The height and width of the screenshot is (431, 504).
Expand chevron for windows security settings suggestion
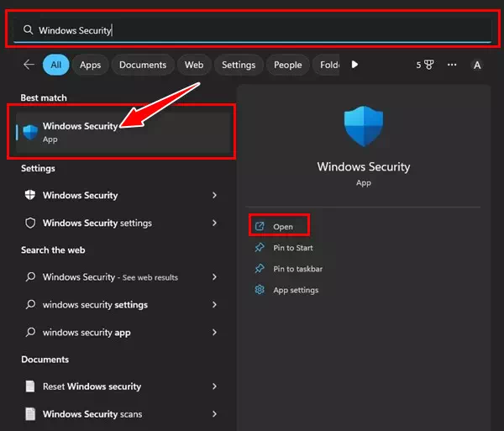(214, 304)
